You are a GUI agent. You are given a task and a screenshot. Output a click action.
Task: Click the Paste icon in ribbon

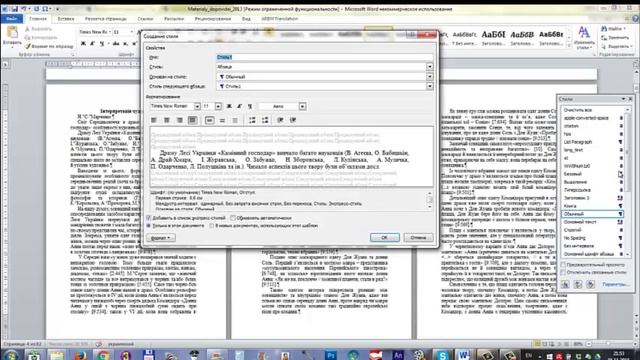pos(12,32)
